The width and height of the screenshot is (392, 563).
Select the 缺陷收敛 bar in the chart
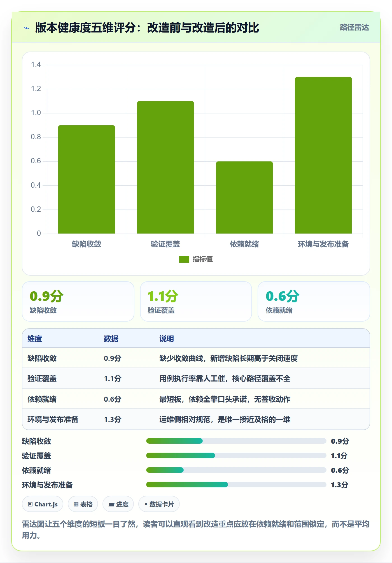[x=87, y=179]
